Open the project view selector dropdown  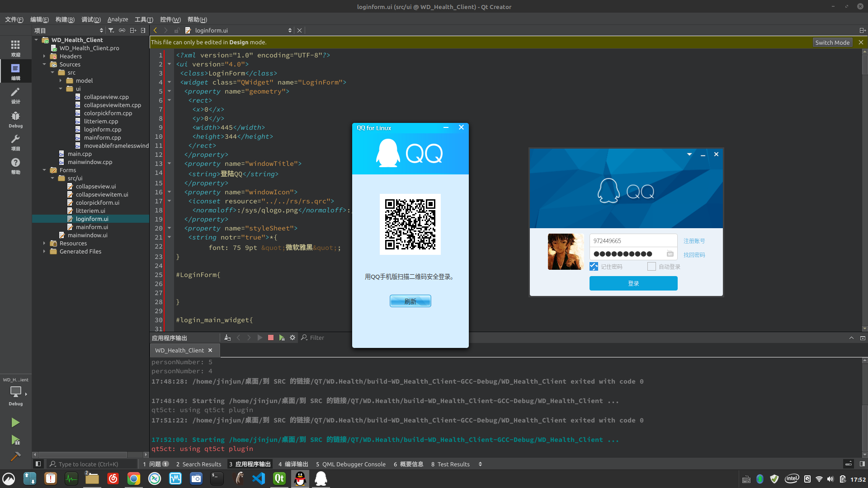point(69,30)
